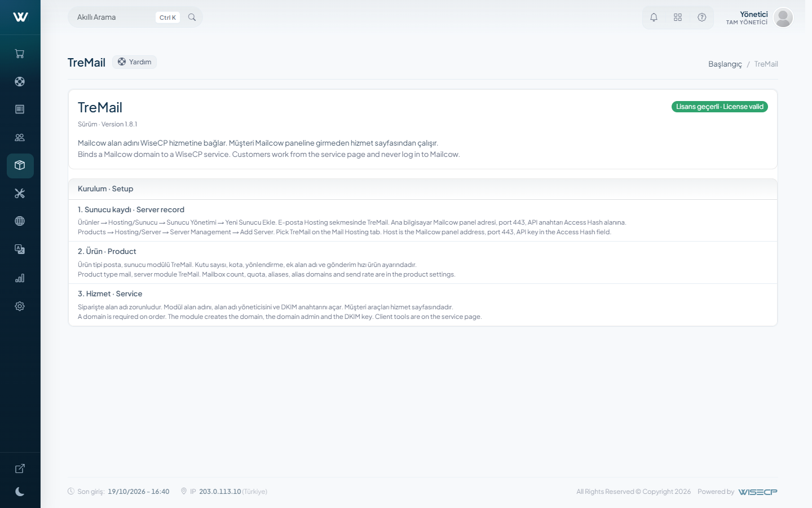Viewport: 812px width, 508px height.
Task: Click the 'All Rights Reserved © Copyright 2026' text
Action: point(633,492)
